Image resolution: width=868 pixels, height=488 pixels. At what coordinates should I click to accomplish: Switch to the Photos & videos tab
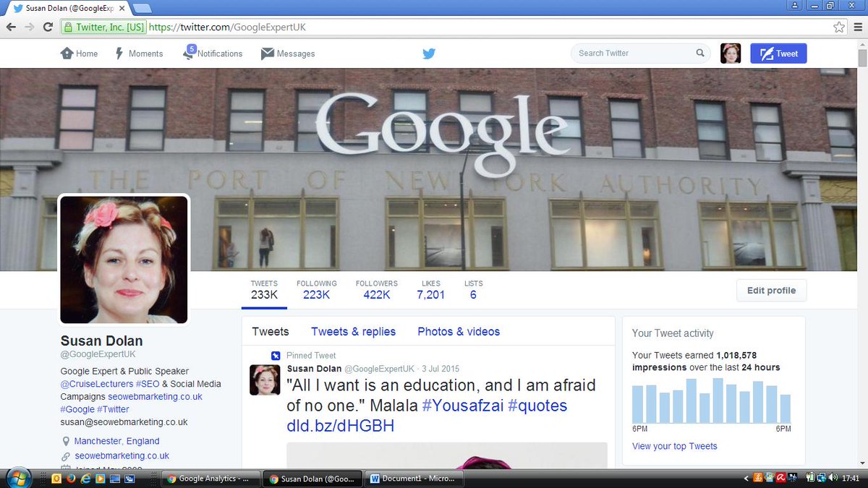click(x=458, y=331)
